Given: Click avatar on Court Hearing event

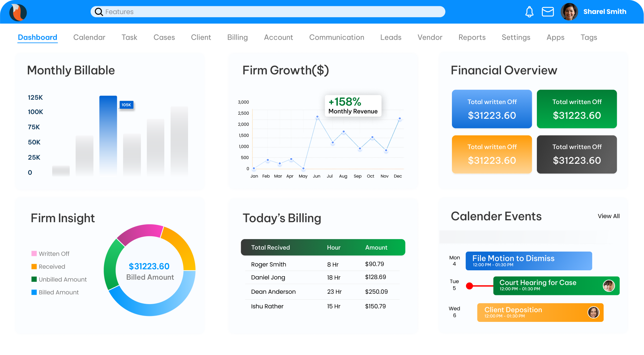Looking at the screenshot, I should (x=608, y=286).
